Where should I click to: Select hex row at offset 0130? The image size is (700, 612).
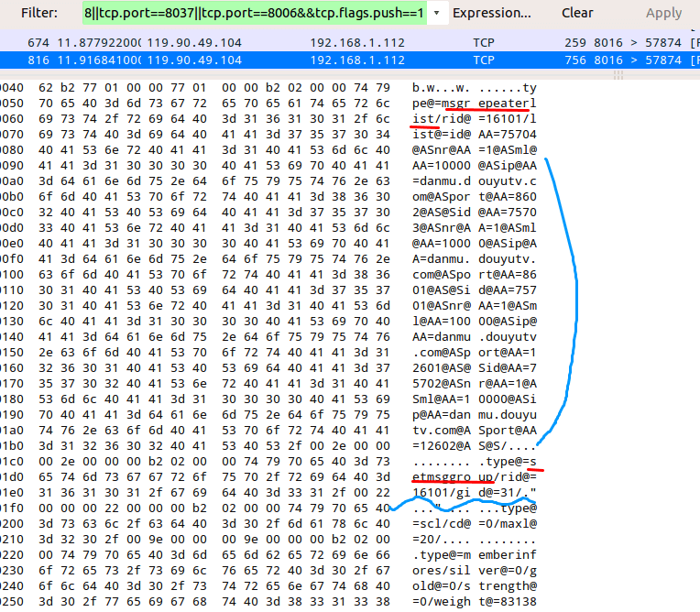click(x=268, y=322)
